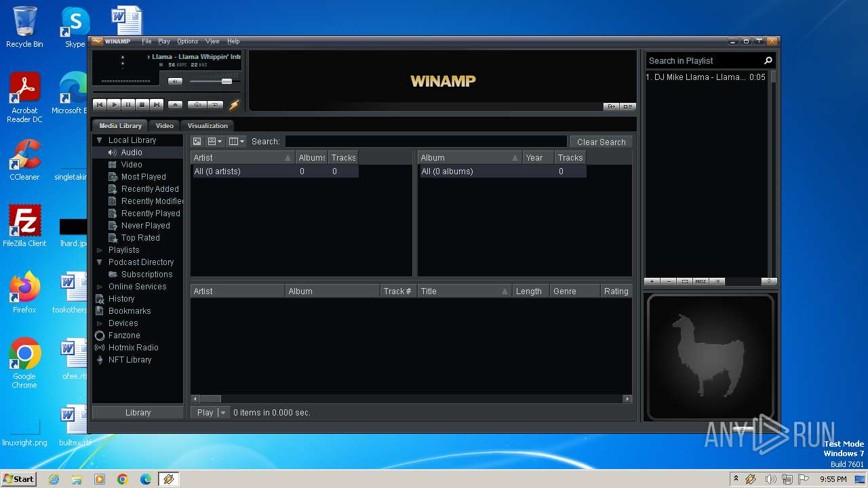Sort by the Artist column in artist pane

pyautogui.click(x=242, y=157)
